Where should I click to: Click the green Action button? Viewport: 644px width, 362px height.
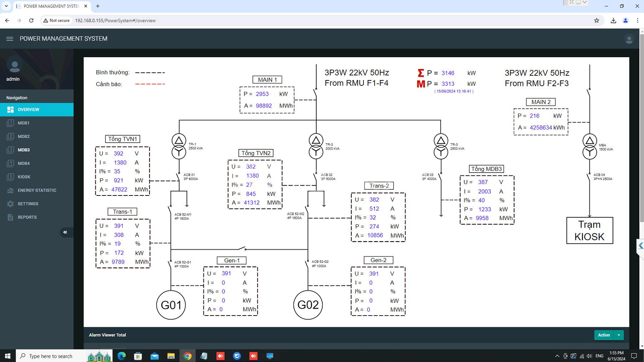(604, 335)
